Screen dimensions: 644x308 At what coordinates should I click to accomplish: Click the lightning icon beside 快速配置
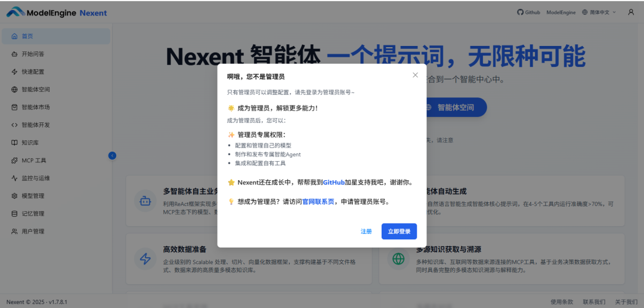click(x=14, y=72)
